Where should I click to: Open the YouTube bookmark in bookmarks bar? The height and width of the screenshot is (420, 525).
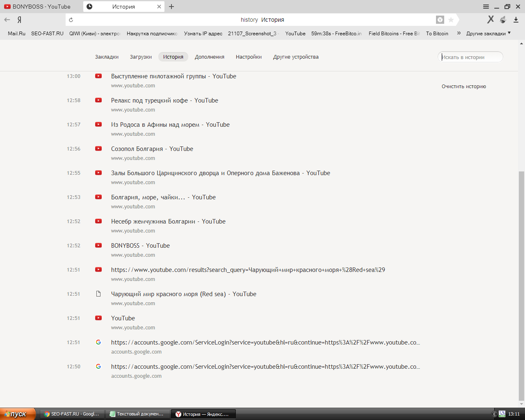click(295, 34)
